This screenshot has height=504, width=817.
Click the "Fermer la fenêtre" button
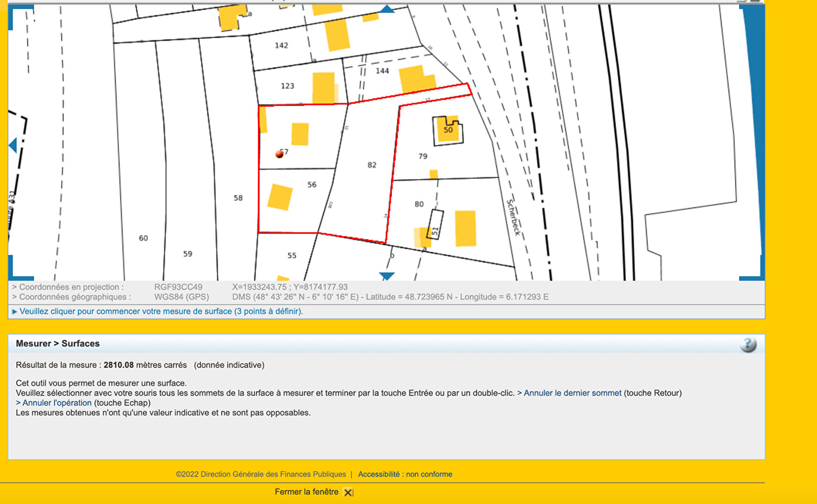click(x=306, y=492)
